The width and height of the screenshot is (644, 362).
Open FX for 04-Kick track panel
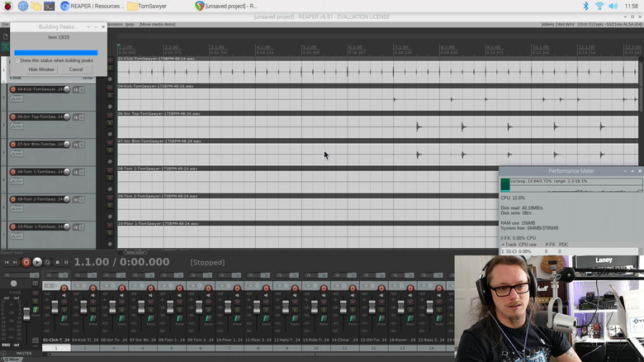pos(76,90)
